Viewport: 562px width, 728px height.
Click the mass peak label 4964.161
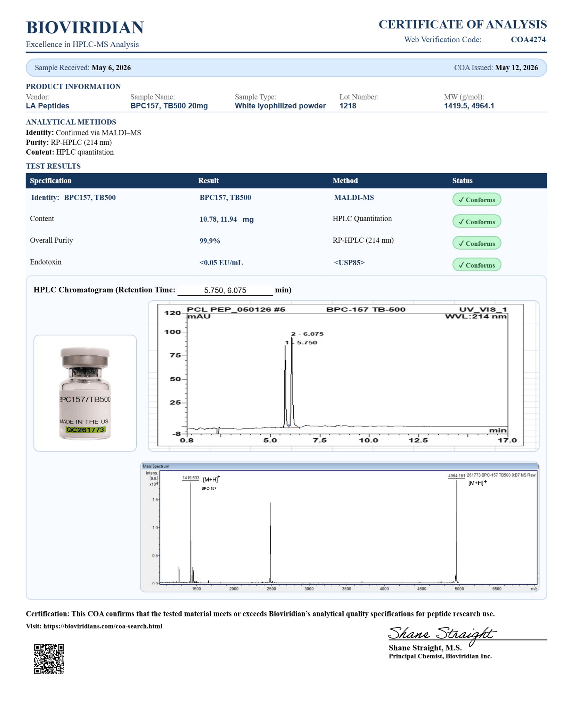coord(456,476)
